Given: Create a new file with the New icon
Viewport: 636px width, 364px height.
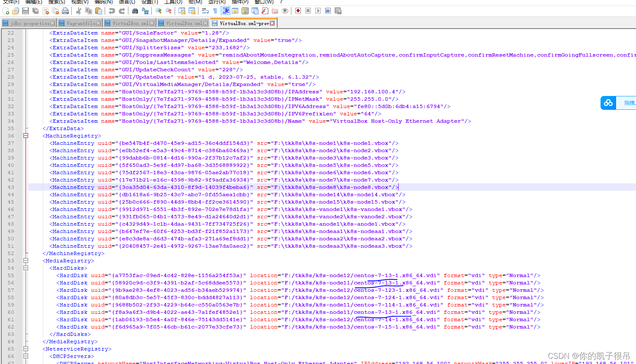Looking at the screenshot, I should tap(6, 12).
